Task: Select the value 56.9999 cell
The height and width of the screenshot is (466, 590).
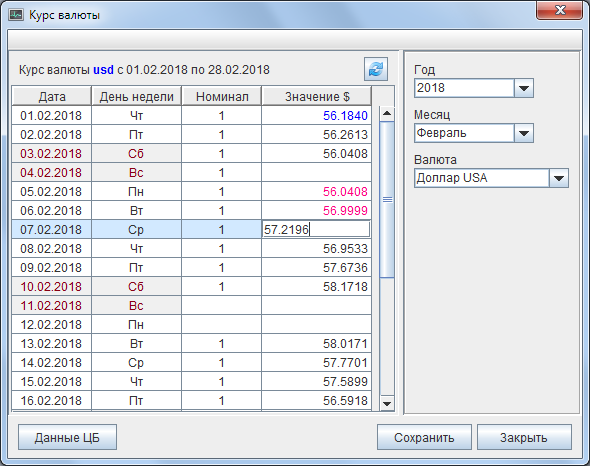Action: point(316,210)
